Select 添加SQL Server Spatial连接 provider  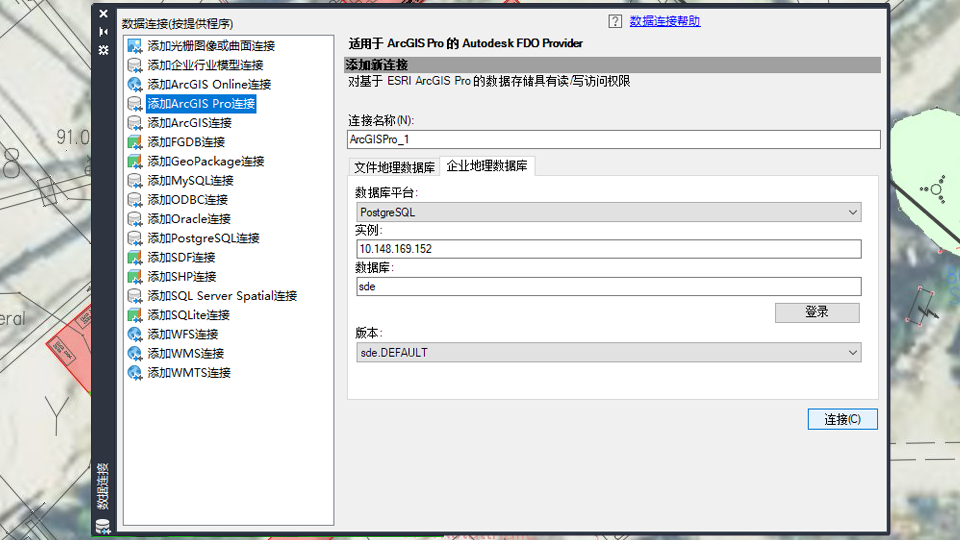tap(222, 296)
